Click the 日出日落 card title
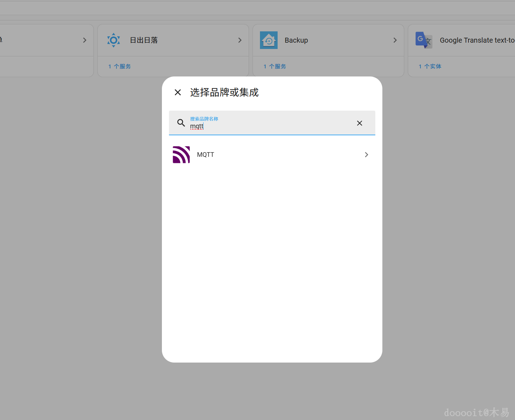The width and height of the screenshot is (515, 420). tap(144, 40)
